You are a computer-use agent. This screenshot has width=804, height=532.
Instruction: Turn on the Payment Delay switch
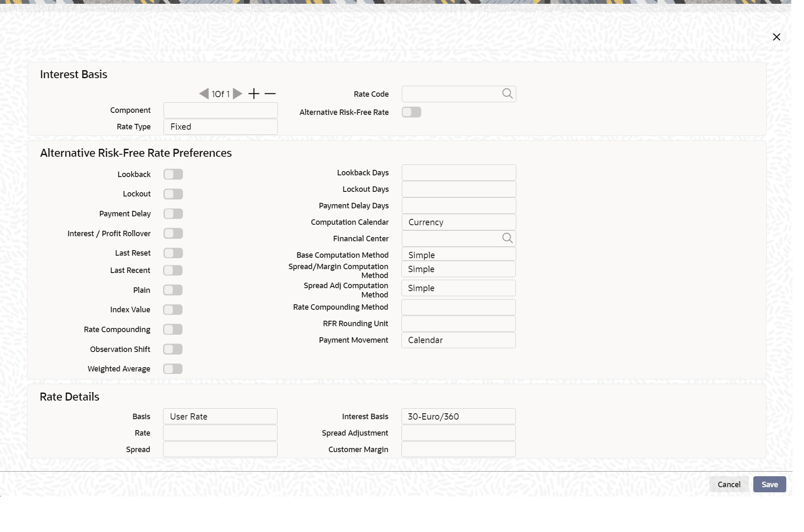(x=173, y=214)
